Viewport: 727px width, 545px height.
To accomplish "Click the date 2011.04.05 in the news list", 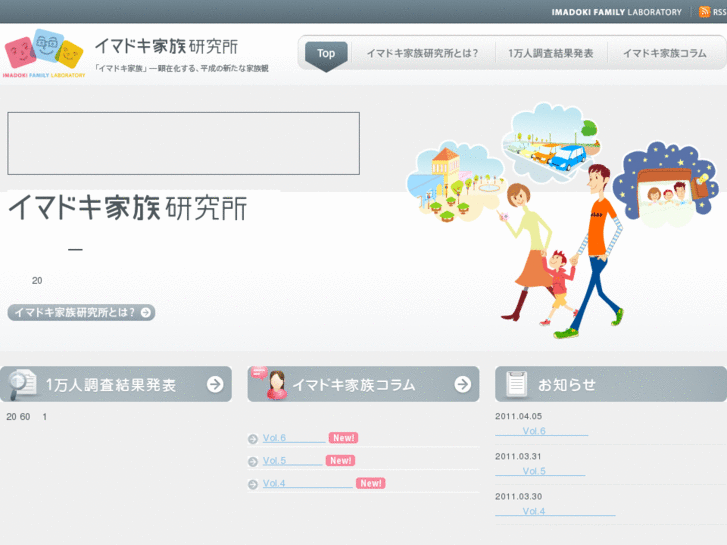I will pos(518,416).
